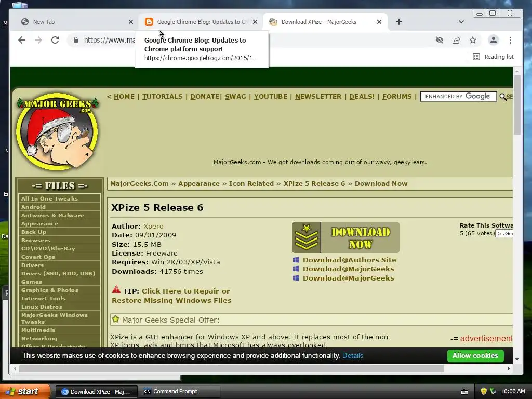The image size is (532, 399).
Task: Click the Repair or Restore Missing Windows Files link
Action: (x=171, y=296)
